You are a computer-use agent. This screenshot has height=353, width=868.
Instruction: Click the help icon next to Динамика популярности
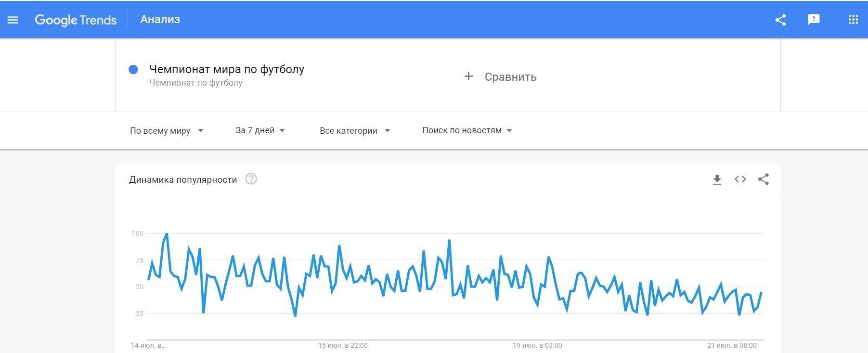251,179
